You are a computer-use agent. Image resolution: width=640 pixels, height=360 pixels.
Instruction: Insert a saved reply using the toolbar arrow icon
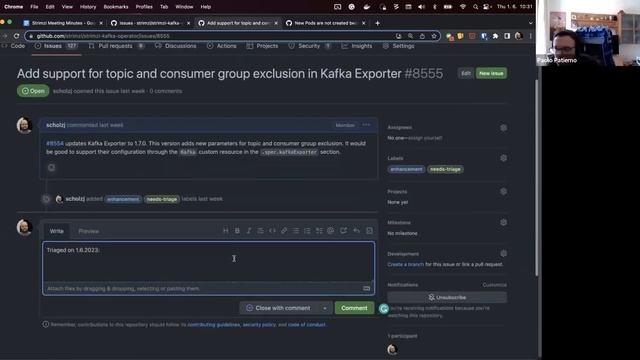356,231
